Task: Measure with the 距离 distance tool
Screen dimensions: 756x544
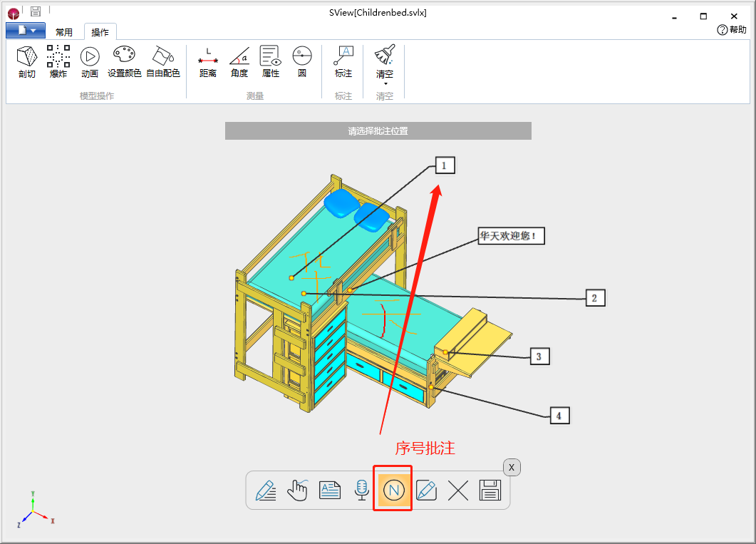Action: 208,62
